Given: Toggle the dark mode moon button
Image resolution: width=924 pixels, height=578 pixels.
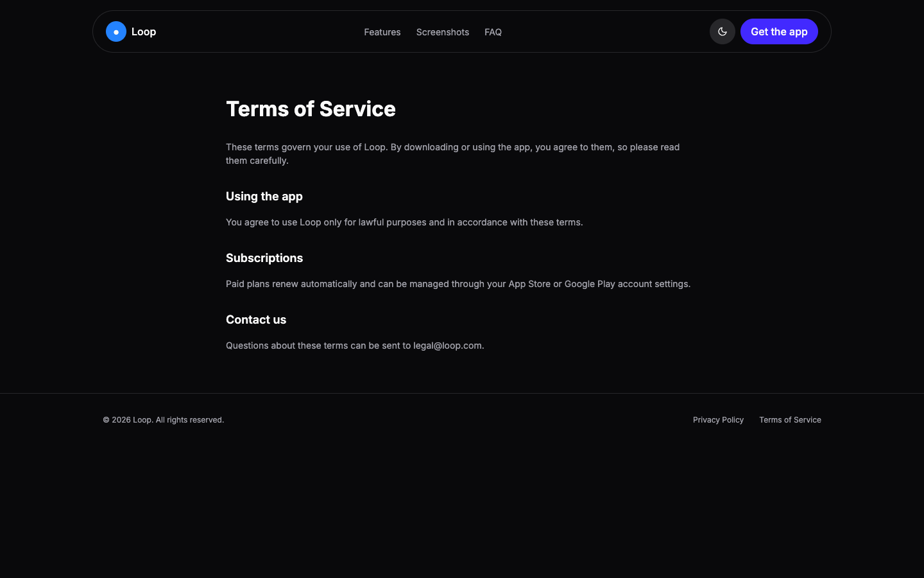Looking at the screenshot, I should [723, 31].
